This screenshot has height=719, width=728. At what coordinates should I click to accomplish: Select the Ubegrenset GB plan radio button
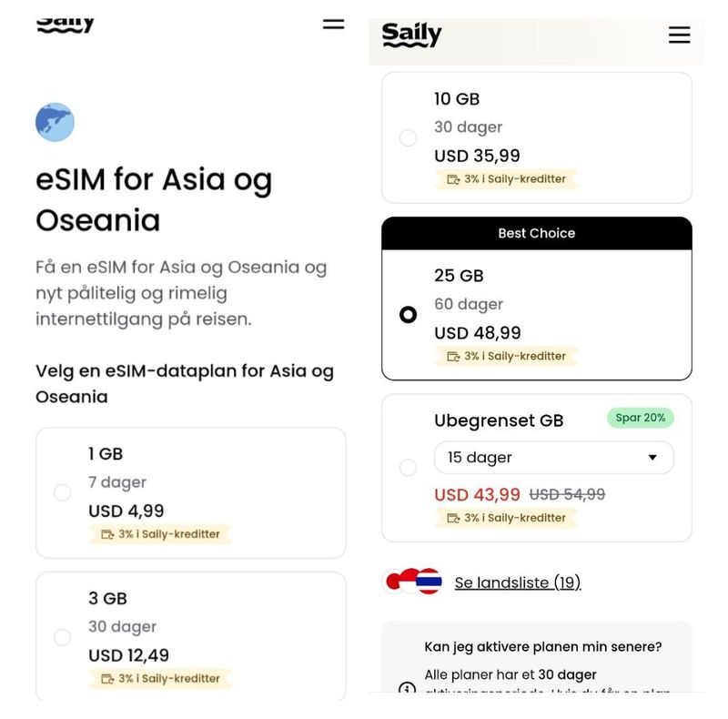408,468
